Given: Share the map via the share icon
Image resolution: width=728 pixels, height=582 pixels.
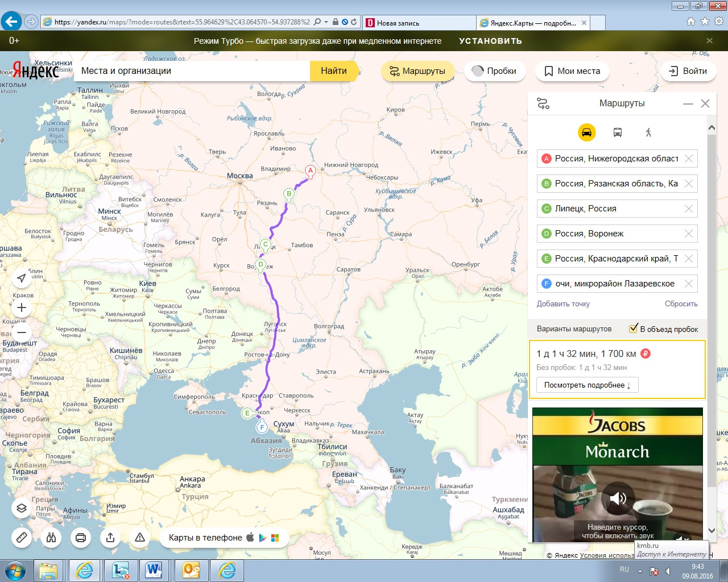Looking at the screenshot, I should tap(110, 537).
